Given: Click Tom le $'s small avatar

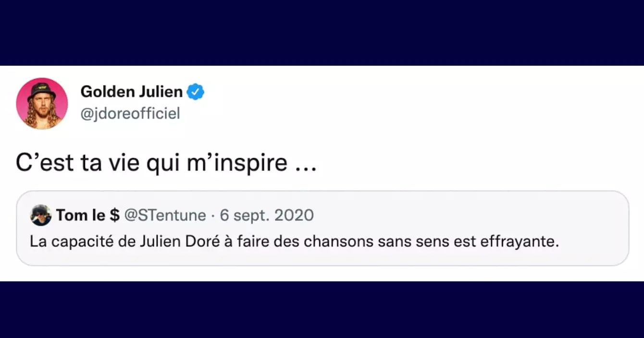Looking at the screenshot, I should [x=41, y=215].
